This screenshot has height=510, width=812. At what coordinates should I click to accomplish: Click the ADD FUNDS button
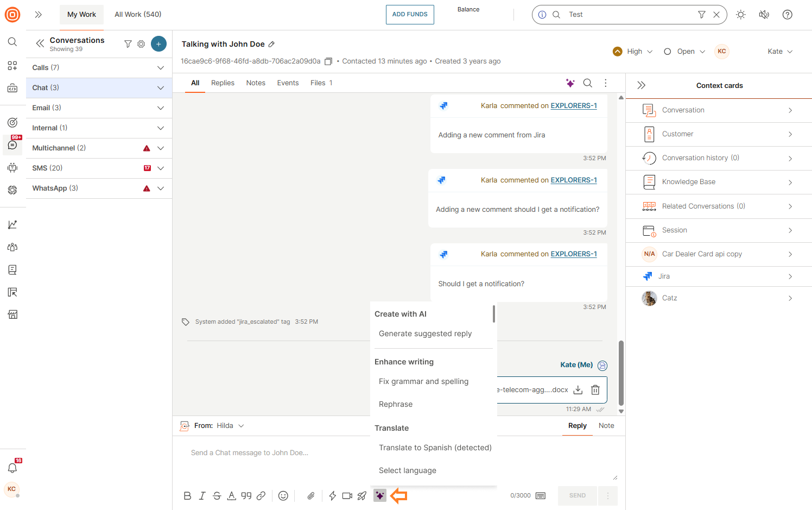pos(410,15)
